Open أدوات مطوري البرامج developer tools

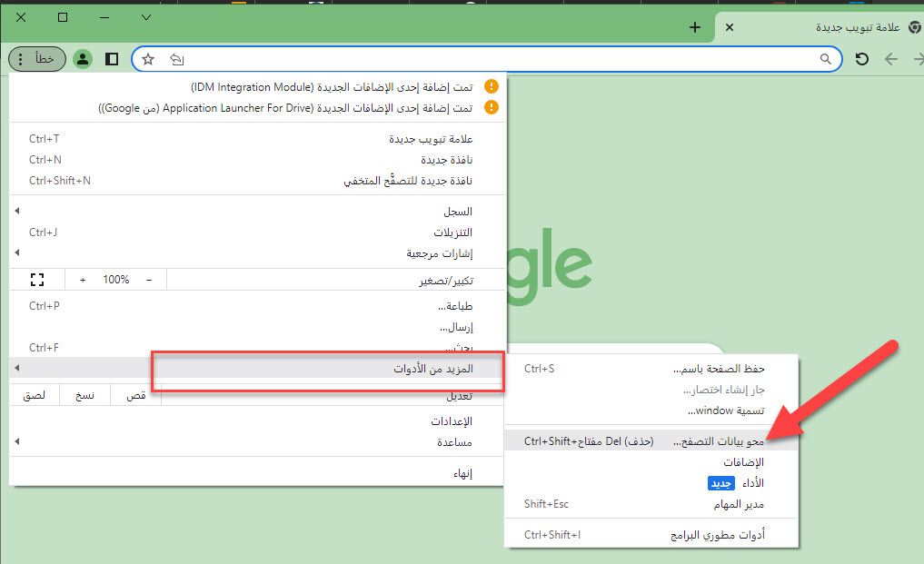tap(651, 535)
